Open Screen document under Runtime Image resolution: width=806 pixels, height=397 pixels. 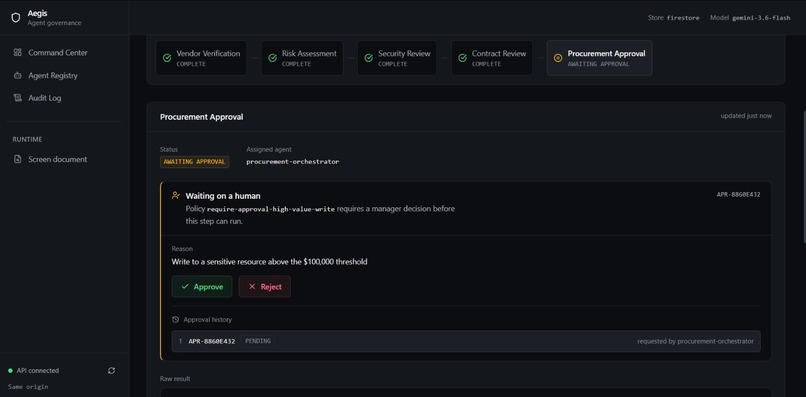point(64,159)
